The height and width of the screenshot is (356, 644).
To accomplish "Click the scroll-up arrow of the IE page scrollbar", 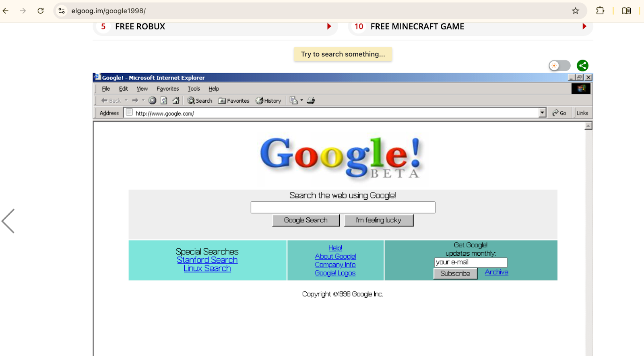I will (588, 126).
